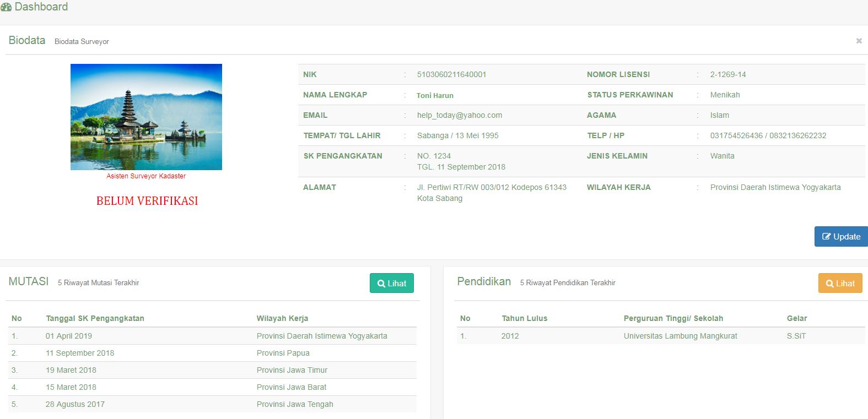Click magnifier icon in orange Lihat button

tap(829, 284)
